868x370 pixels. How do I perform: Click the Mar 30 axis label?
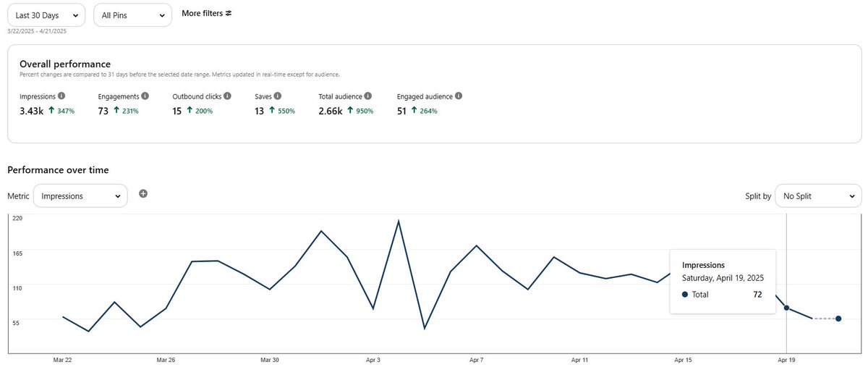[270, 359]
